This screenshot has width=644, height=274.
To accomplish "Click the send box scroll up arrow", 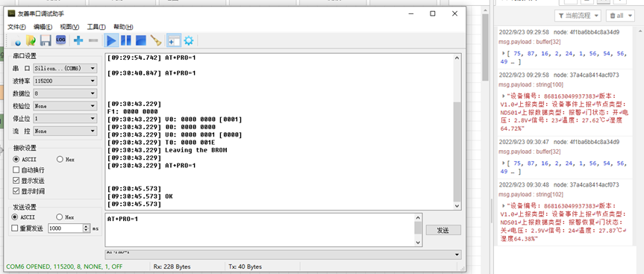I will pos(418,217).
